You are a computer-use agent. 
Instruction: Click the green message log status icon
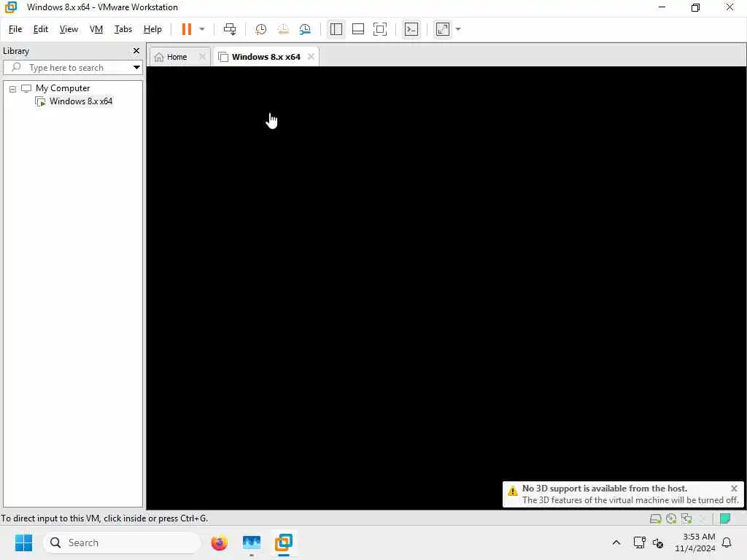[x=725, y=518]
